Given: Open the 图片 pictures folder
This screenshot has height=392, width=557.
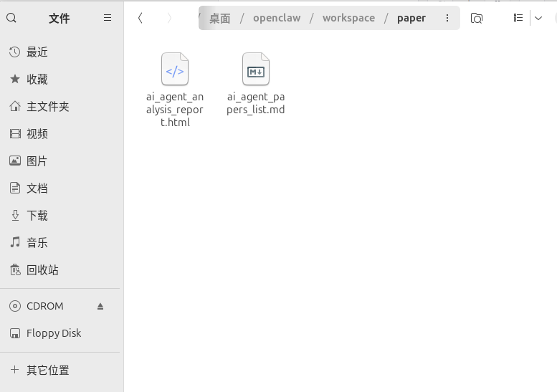Looking at the screenshot, I should 37,161.
